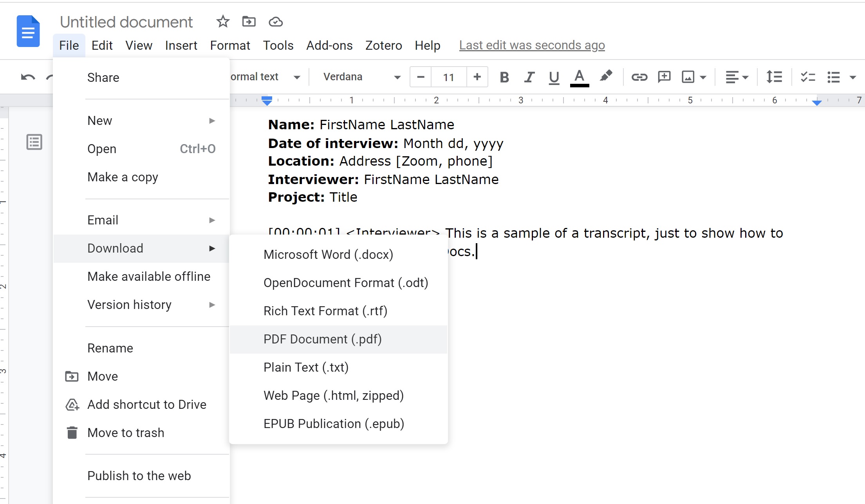The height and width of the screenshot is (504, 865).
Task: Expand the Version history submenu
Action: click(x=141, y=305)
